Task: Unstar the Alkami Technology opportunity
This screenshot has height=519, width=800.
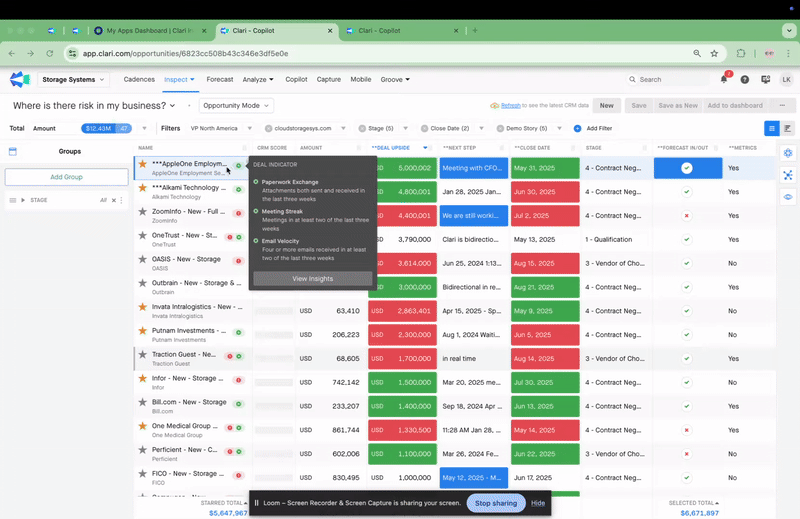Action: tap(143, 188)
